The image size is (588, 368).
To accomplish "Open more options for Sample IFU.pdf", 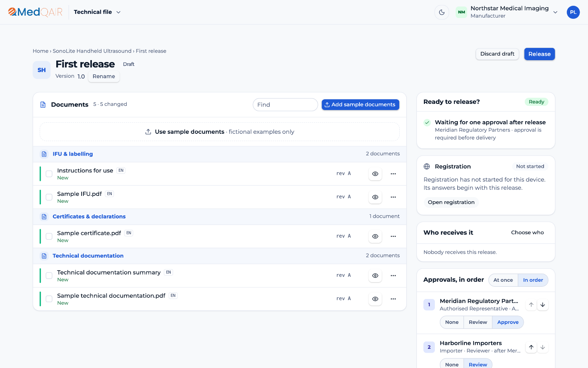I will tap(393, 197).
